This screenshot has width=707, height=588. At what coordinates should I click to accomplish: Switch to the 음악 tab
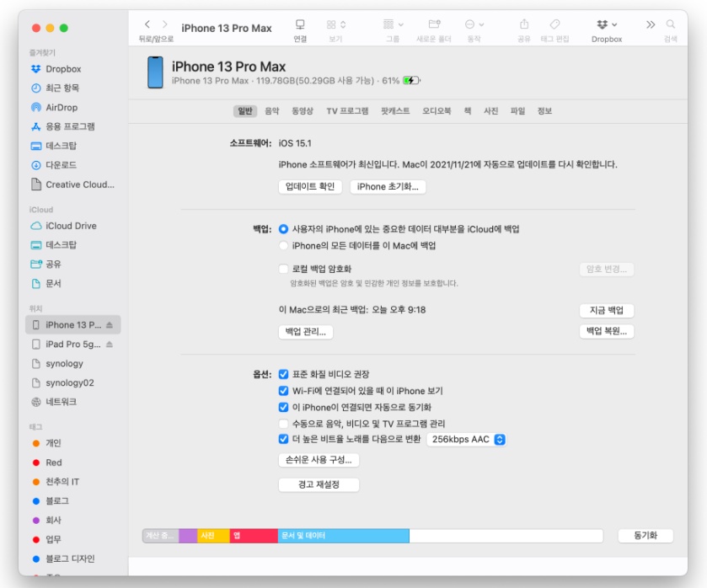point(272,111)
